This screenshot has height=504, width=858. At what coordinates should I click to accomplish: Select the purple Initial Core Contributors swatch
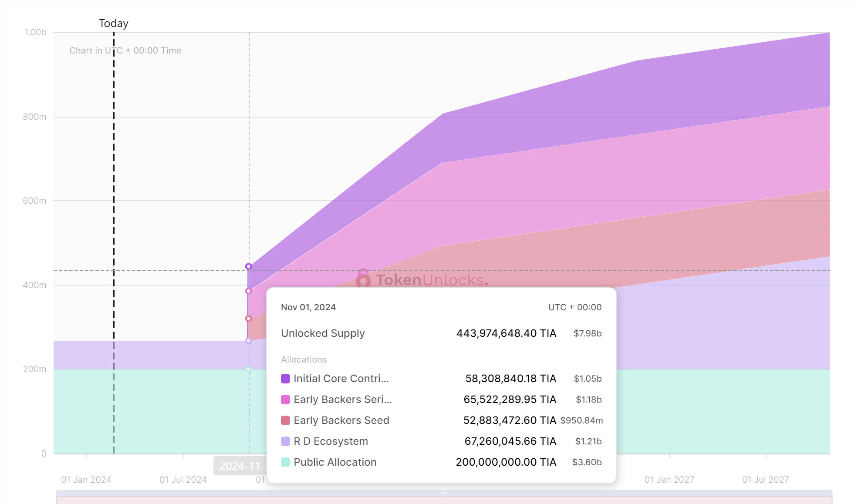click(x=285, y=379)
